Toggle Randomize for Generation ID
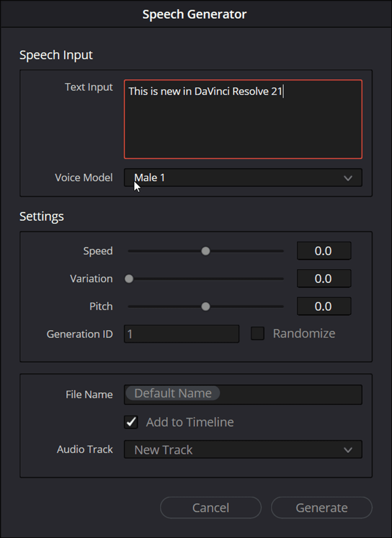Viewport: 392px width, 538px height. click(257, 333)
